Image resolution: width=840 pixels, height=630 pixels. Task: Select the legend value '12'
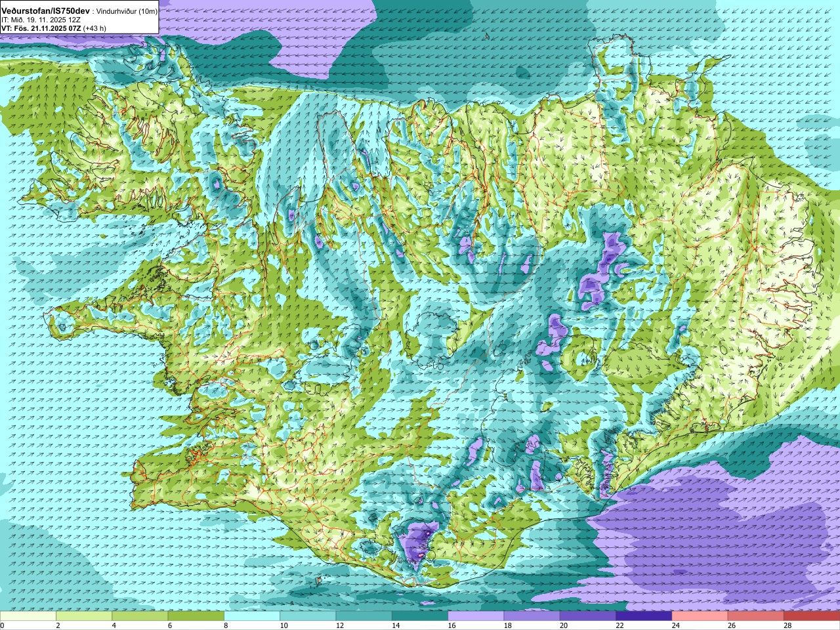point(340,625)
